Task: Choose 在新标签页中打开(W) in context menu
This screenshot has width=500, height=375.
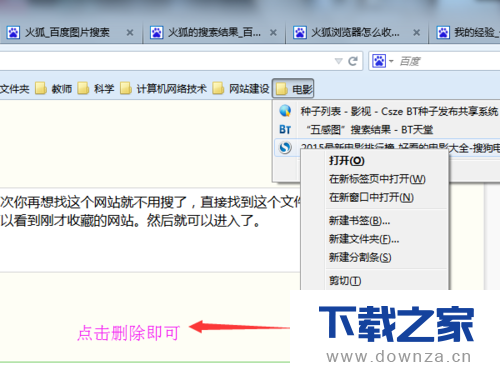Action: click(374, 179)
